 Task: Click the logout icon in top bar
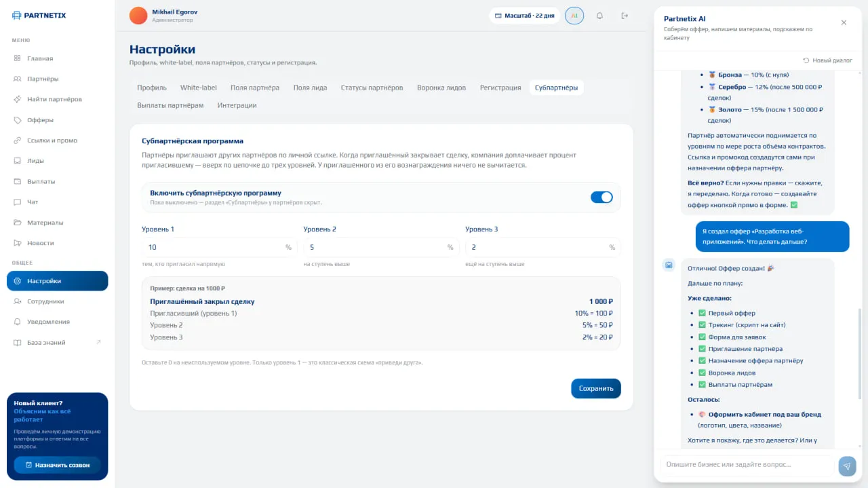coord(625,16)
